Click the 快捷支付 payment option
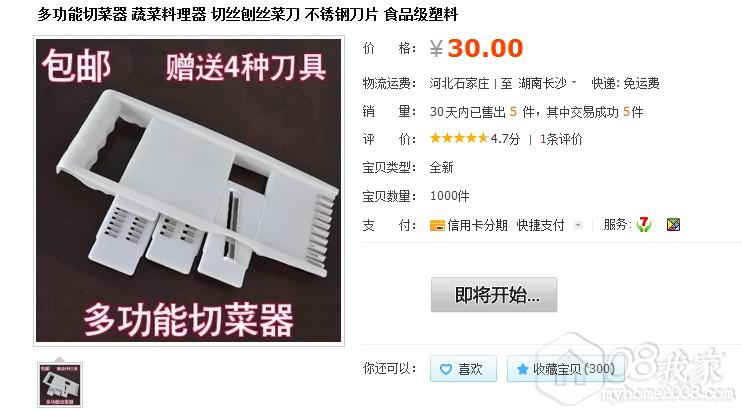Screen dimensions: 742x411 [541, 225]
